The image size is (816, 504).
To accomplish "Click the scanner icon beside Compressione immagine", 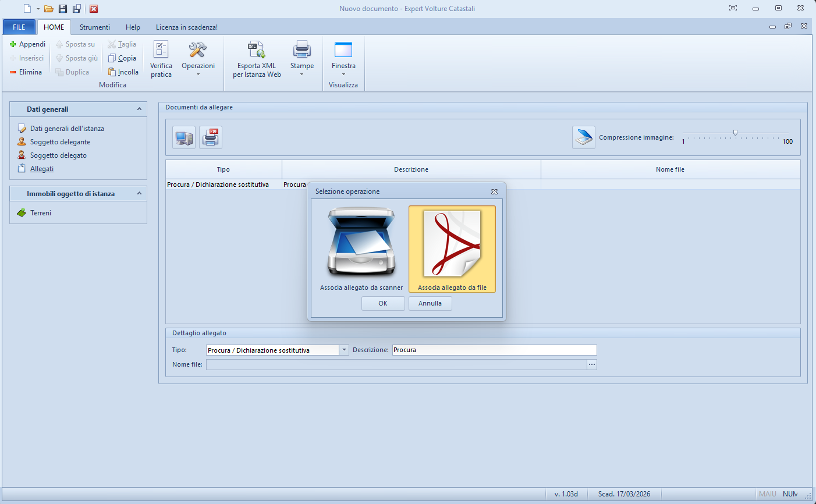I will [583, 137].
